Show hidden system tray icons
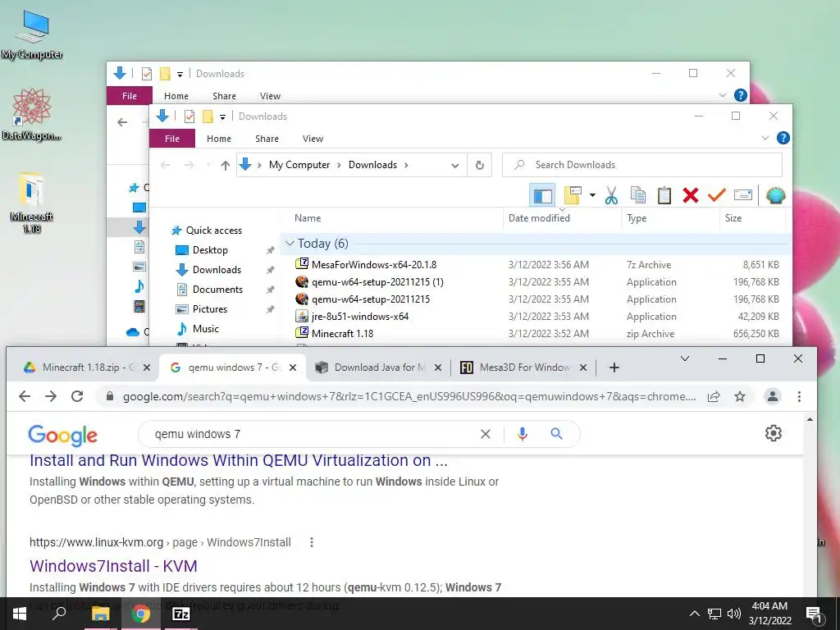Image resolution: width=840 pixels, height=630 pixels. click(x=694, y=614)
